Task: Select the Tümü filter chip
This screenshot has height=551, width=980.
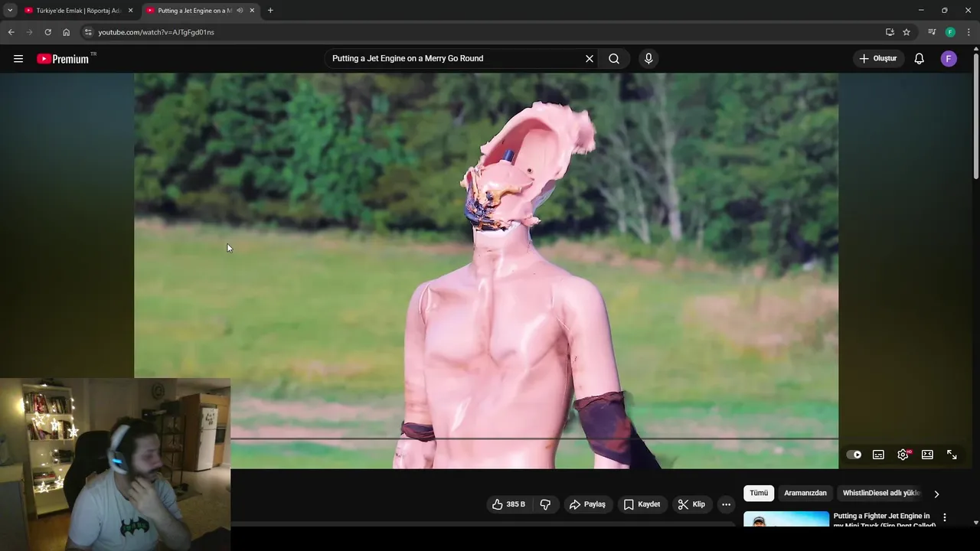Action: point(759,494)
